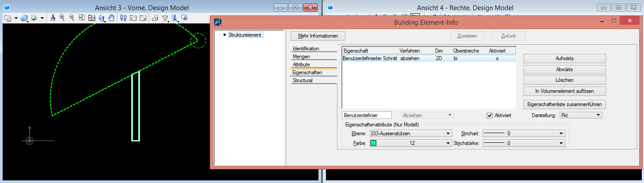Click the Zurück button

(x=508, y=36)
